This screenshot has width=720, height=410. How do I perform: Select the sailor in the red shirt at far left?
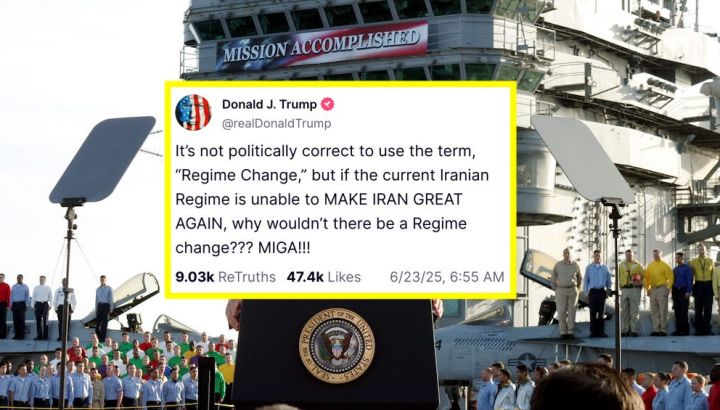coord(4,306)
